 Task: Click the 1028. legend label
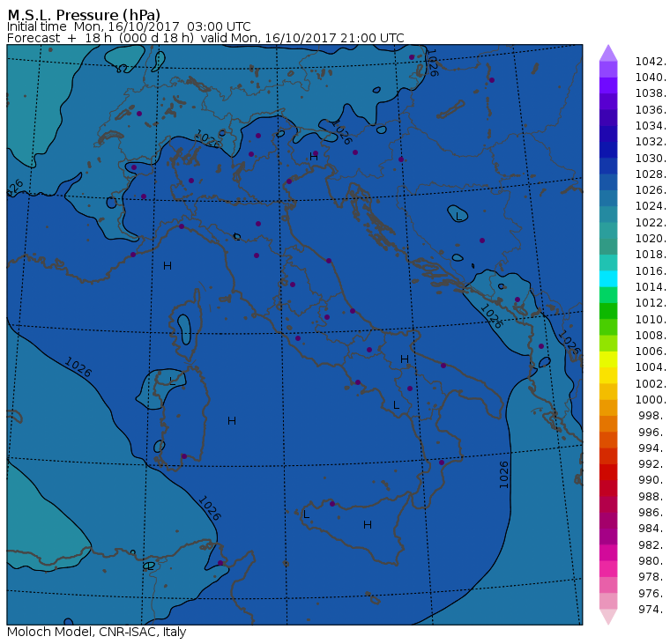click(x=651, y=174)
